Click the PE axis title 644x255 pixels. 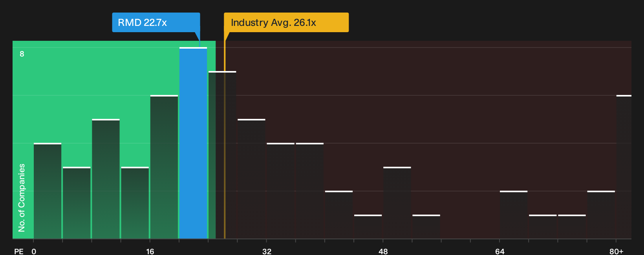pos(18,251)
